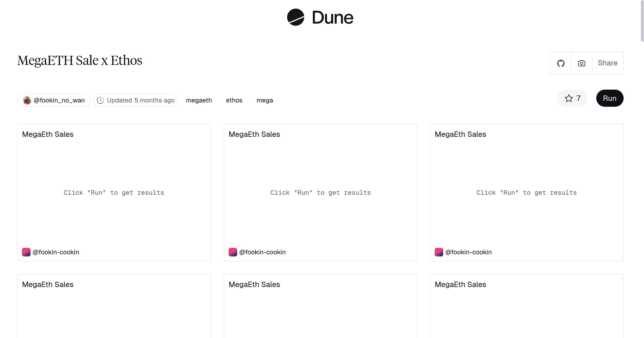Image resolution: width=644 pixels, height=338 pixels.
Task: Open the MegaEth Sales query in bottom-left card
Action: pos(48,284)
